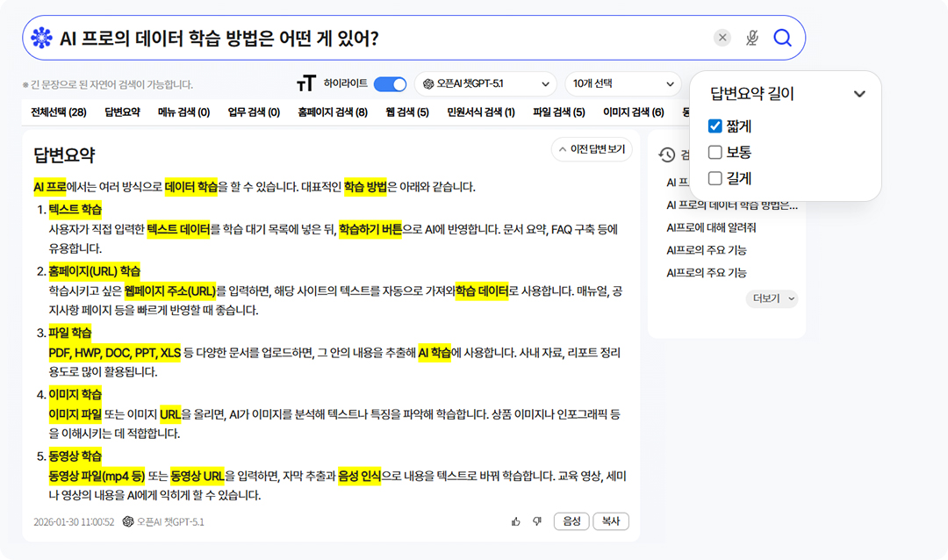Click the thumbs down feedback icon
Viewport: 948px width, 560px height.
coord(537,521)
